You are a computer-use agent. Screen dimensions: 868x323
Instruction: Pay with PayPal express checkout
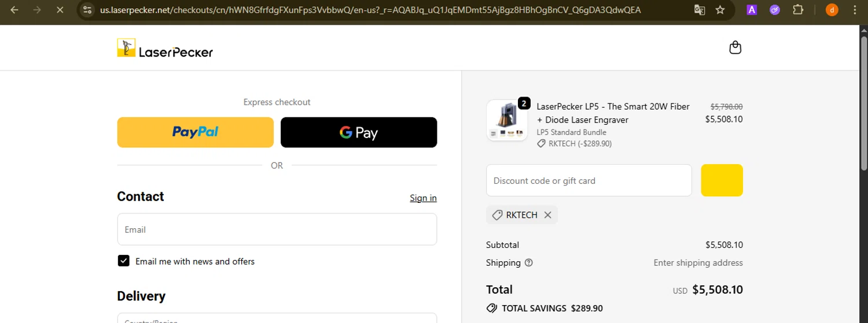pos(196,132)
